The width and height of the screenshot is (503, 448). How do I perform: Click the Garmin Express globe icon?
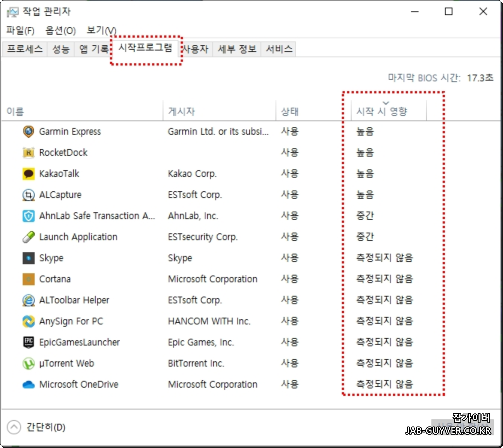29,132
